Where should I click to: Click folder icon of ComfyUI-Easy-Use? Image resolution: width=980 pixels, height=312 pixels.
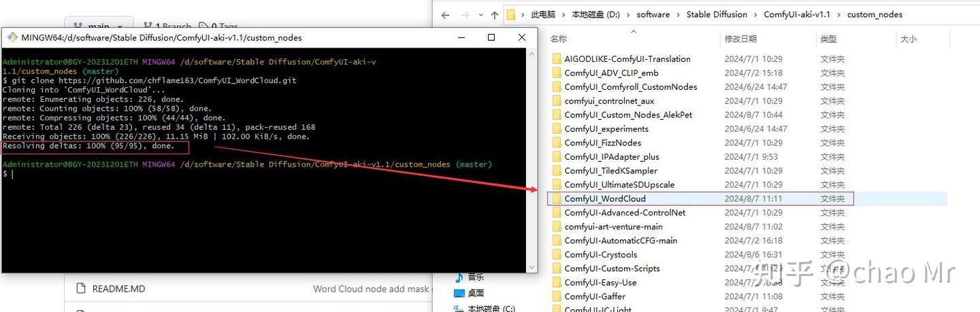point(557,282)
